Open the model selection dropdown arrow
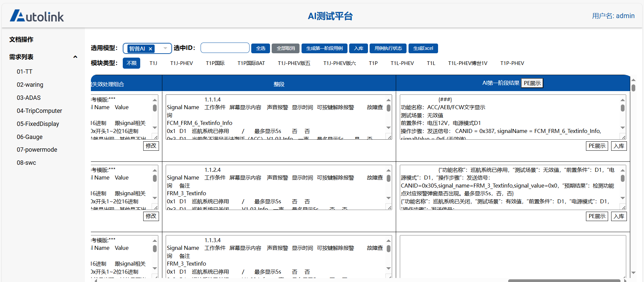 [x=165, y=49]
